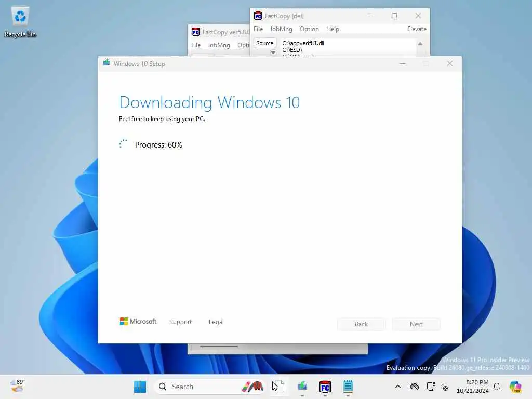
Task: Click the Back button in Setup
Action: [x=362, y=324]
